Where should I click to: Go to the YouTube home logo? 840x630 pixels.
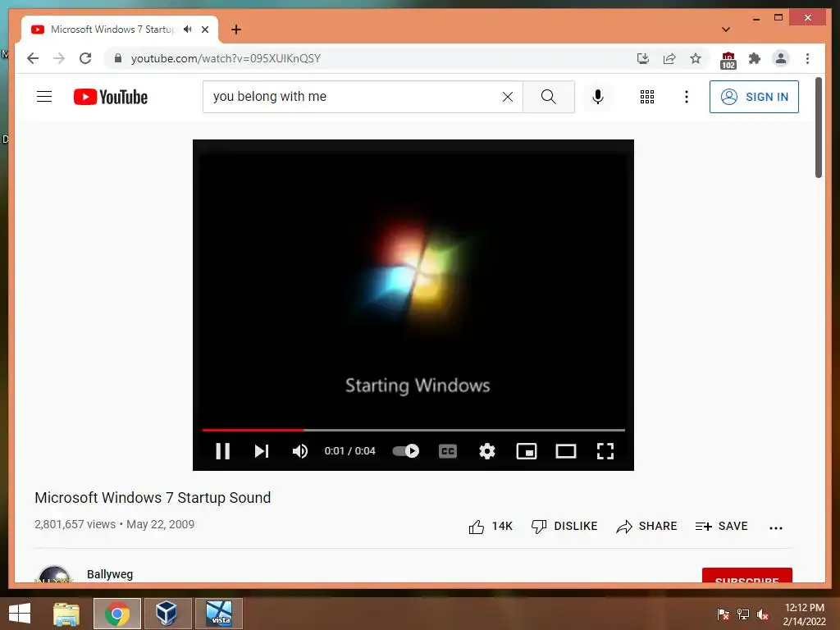click(x=111, y=97)
